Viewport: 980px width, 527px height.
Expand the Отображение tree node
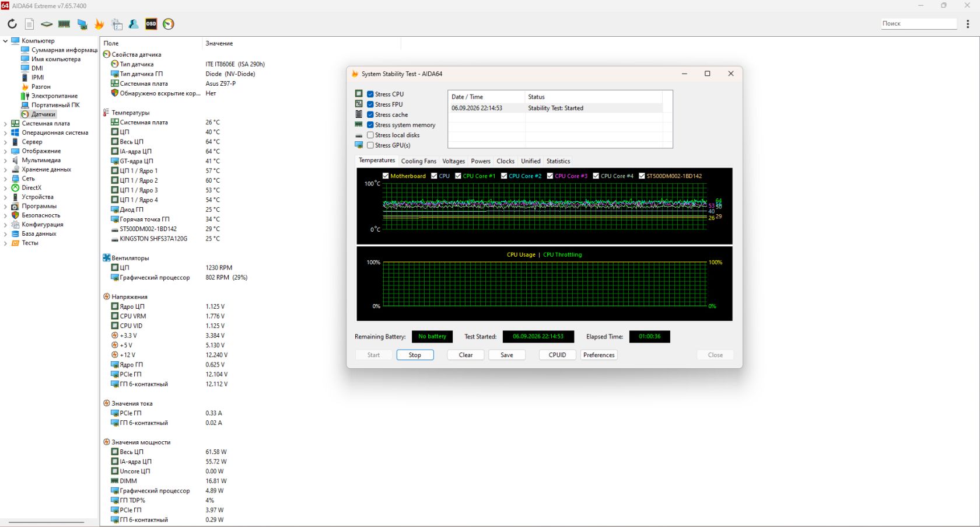[5, 151]
